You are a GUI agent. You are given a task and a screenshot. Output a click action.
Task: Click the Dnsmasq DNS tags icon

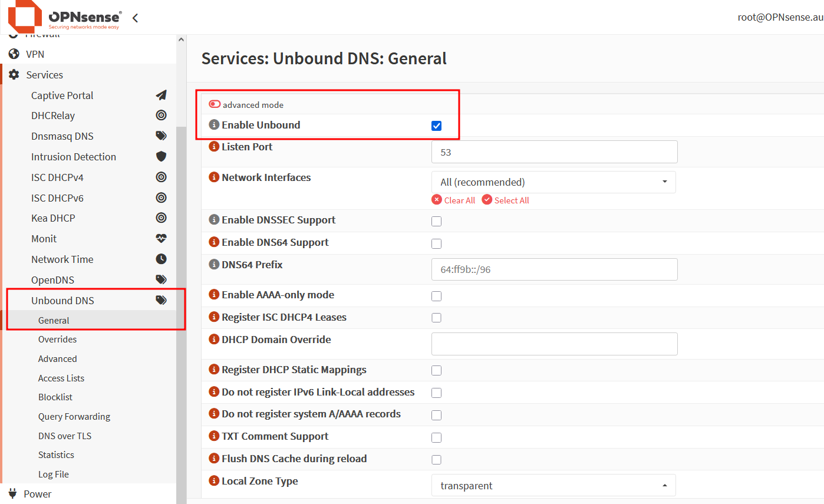tap(161, 136)
